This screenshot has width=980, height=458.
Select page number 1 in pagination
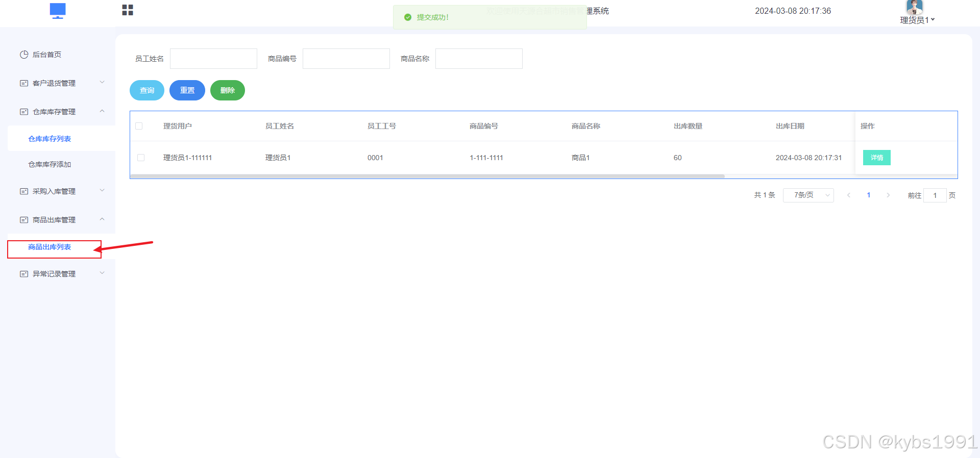[869, 195]
